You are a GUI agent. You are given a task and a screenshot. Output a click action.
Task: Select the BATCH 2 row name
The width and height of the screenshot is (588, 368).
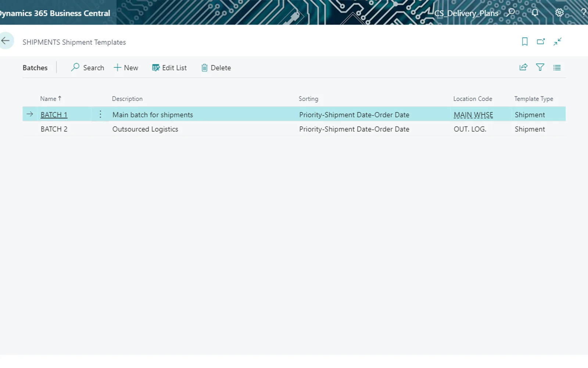coord(54,129)
